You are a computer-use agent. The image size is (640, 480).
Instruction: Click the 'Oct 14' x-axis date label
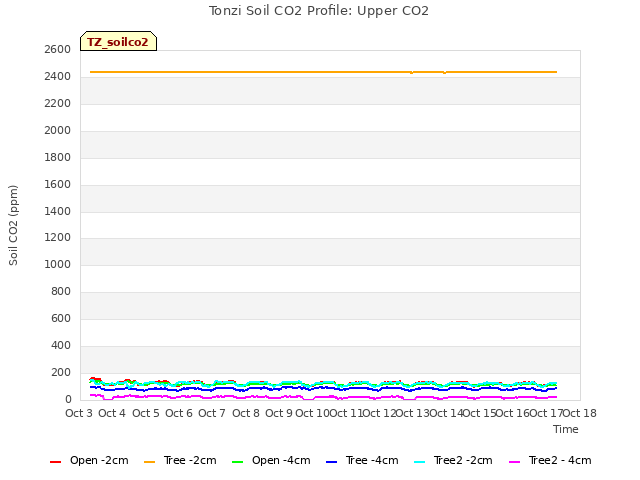point(446,413)
